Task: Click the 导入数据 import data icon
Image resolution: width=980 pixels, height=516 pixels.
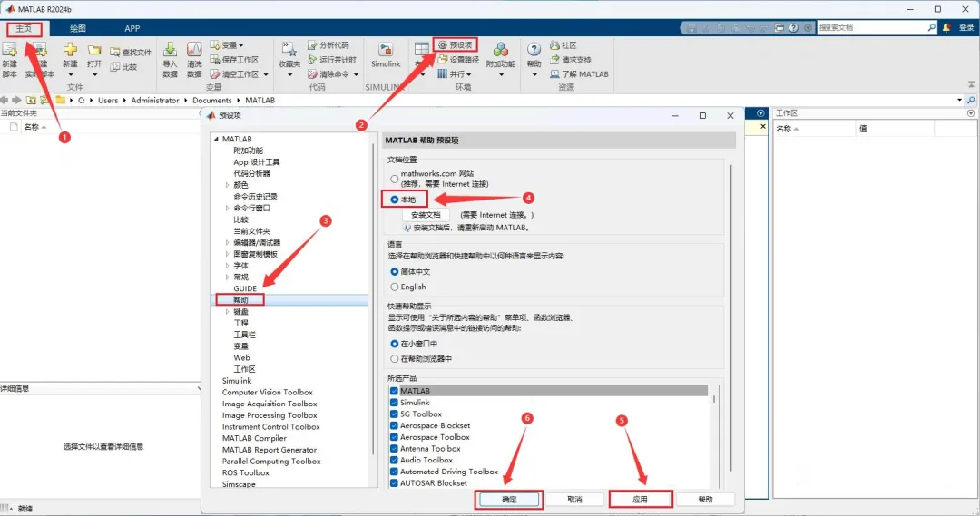Action: (x=170, y=49)
